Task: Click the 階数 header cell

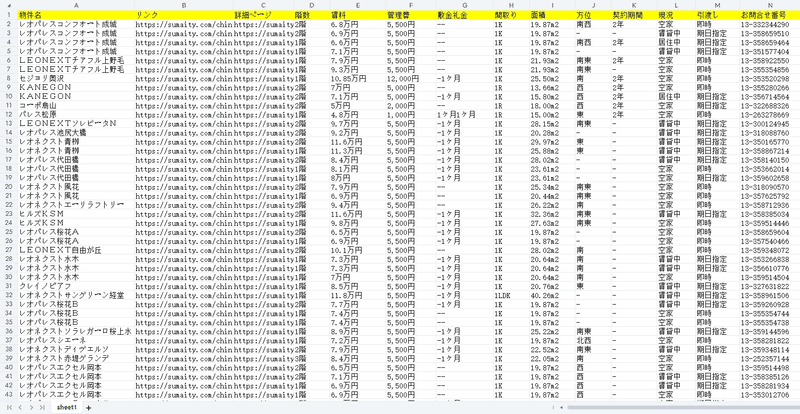Action: pyautogui.click(x=312, y=15)
